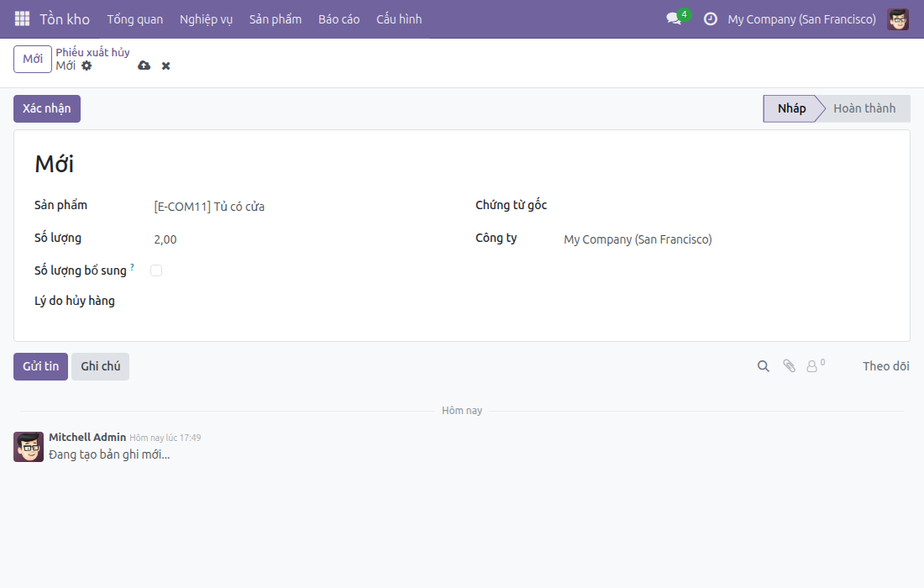Toggle the Số lượng bổ sung checkbox

point(156,270)
